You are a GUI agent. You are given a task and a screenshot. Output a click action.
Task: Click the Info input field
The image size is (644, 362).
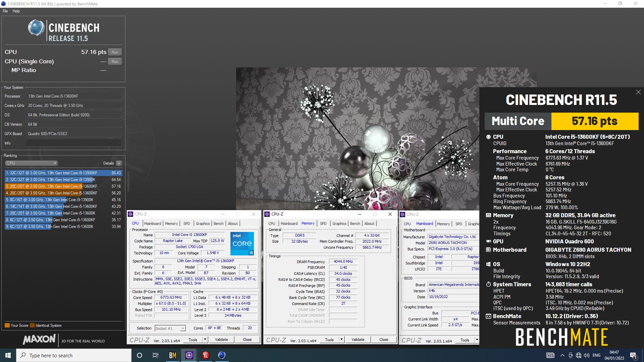click(x=74, y=143)
